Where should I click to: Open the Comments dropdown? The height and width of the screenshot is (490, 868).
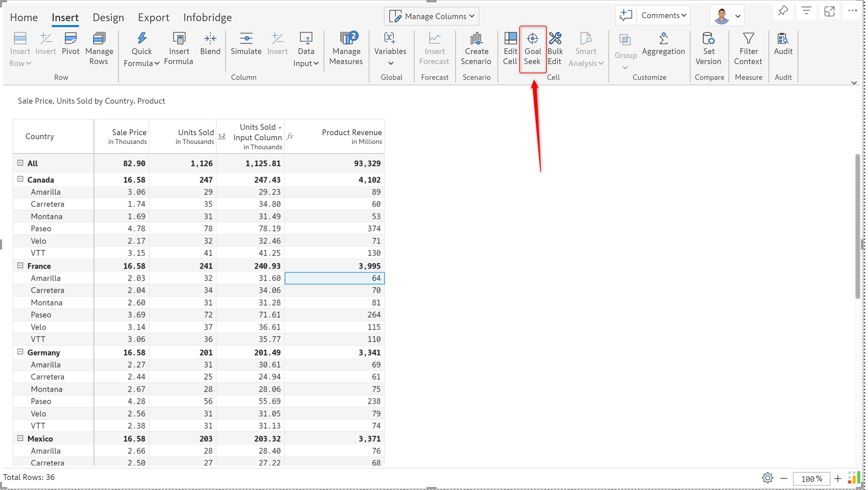(663, 15)
